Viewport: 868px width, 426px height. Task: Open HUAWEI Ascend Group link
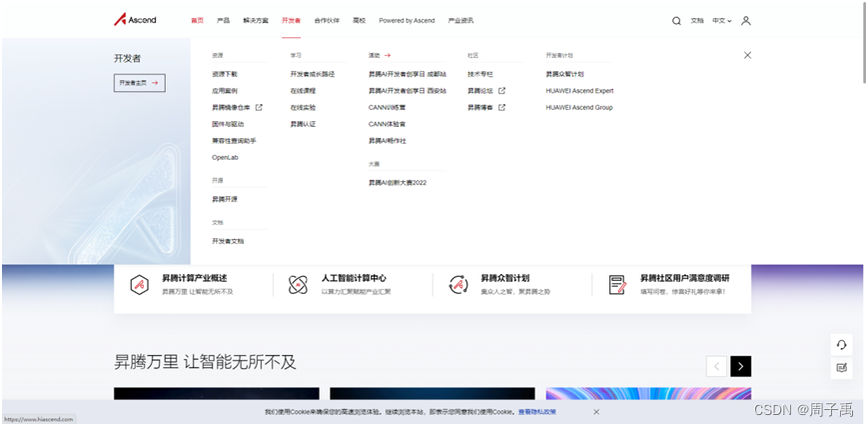coord(579,107)
